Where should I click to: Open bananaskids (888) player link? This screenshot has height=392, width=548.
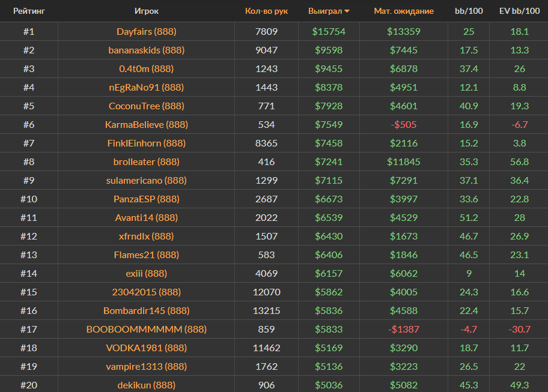pyautogui.click(x=146, y=50)
